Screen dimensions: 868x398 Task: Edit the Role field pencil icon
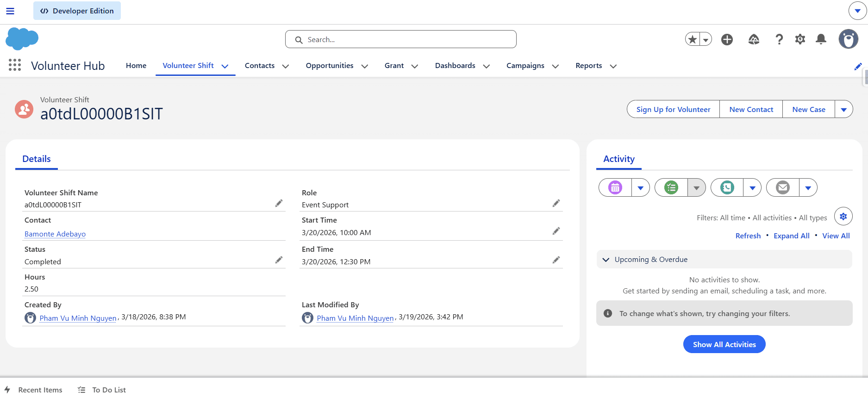click(x=556, y=203)
